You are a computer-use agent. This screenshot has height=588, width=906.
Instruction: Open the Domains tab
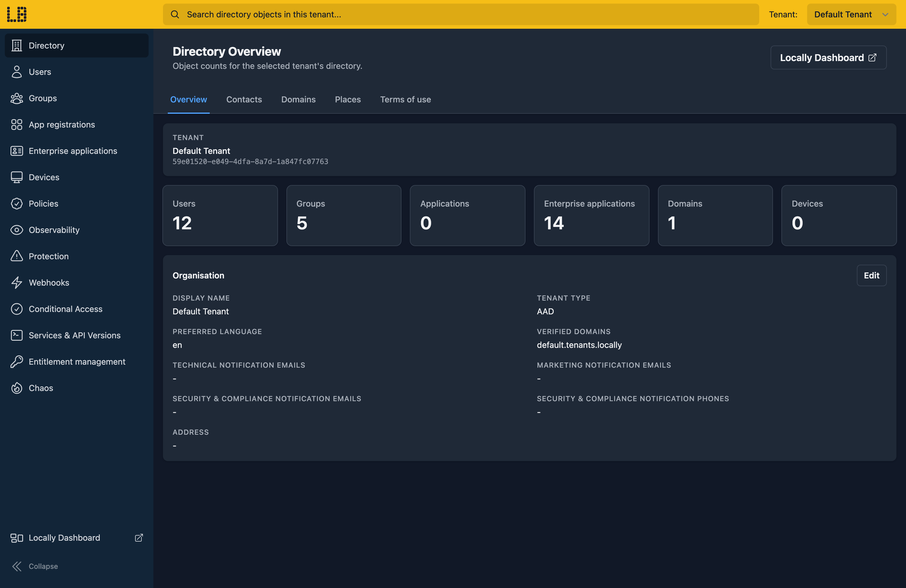click(x=298, y=99)
